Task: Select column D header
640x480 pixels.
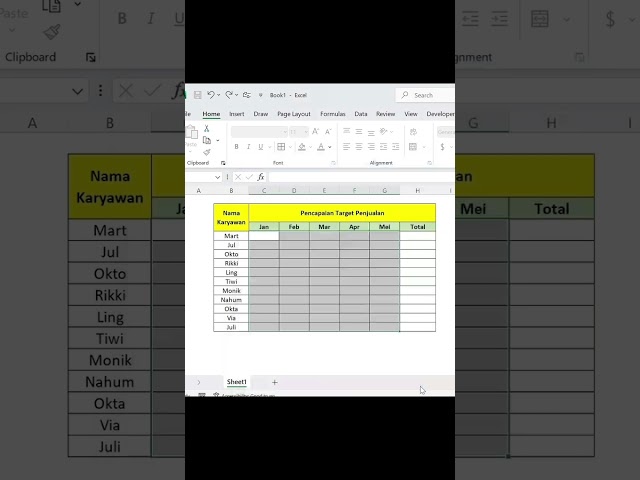Action: 294,191
